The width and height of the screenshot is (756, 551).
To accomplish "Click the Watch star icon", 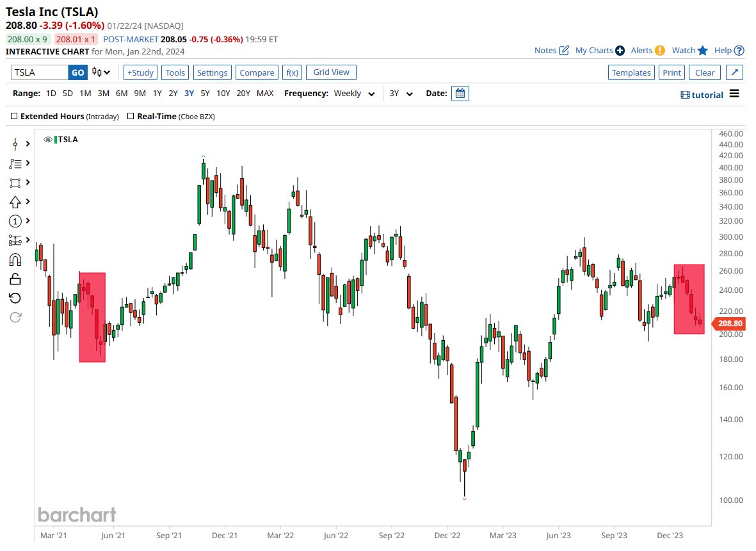I will pyautogui.click(x=702, y=50).
